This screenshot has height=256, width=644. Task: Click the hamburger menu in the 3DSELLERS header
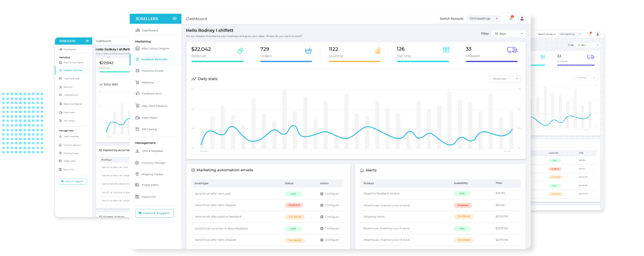(x=175, y=19)
